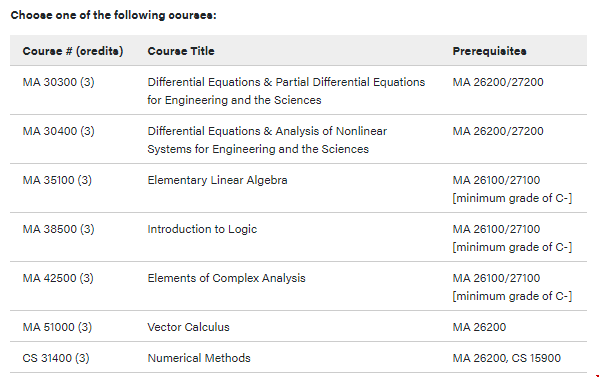The image size is (599, 377).
Task: Select Elements of Complex Analysis title
Action: 227,278
